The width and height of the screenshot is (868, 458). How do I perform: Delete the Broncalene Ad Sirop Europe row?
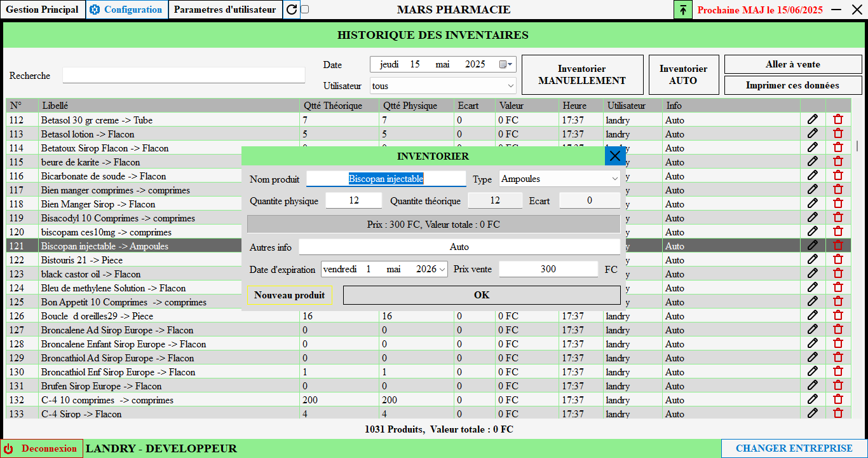point(838,329)
